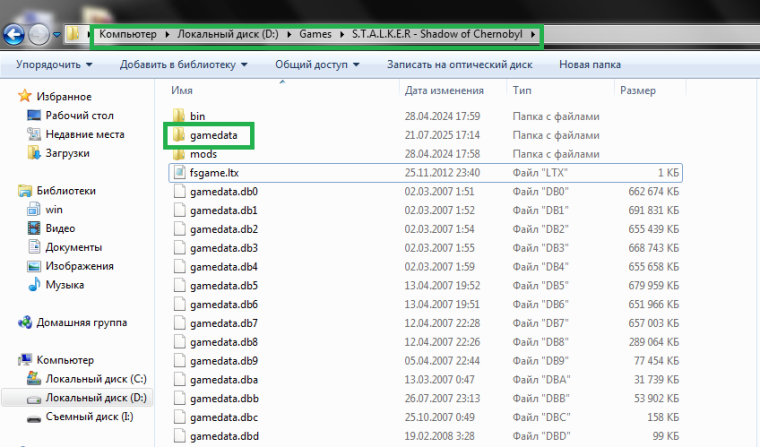Select the gamedata.db1 file icon

click(179, 210)
